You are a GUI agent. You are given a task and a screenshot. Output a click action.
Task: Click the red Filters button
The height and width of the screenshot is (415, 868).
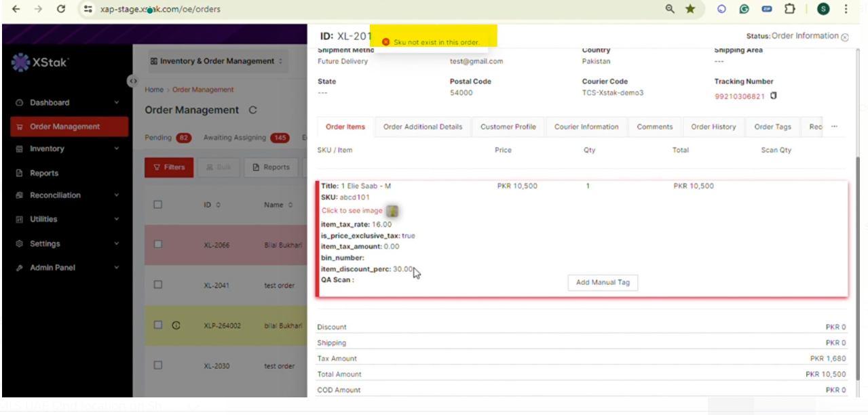coord(169,167)
